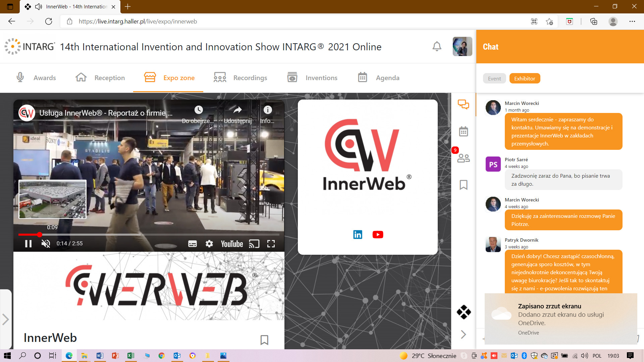This screenshot has width=644, height=362.
Task: Select Expo zone tab
Action: (169, 78)
